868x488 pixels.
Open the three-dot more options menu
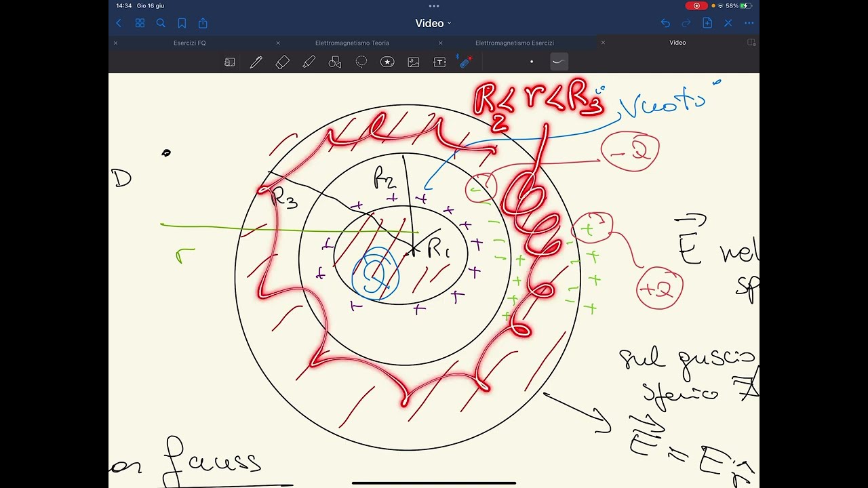point(749,23)
